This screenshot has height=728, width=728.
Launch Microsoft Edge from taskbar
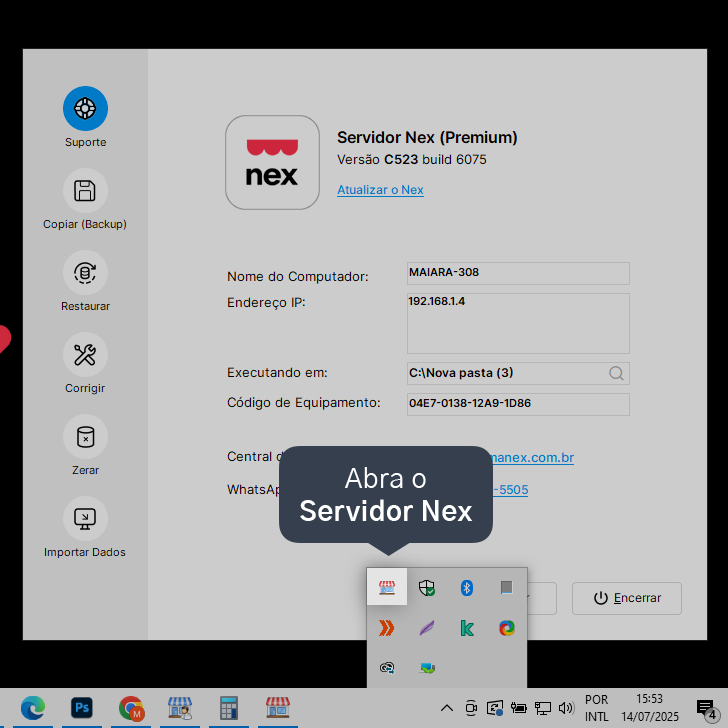pyautogui.click(x=33, y=708)
